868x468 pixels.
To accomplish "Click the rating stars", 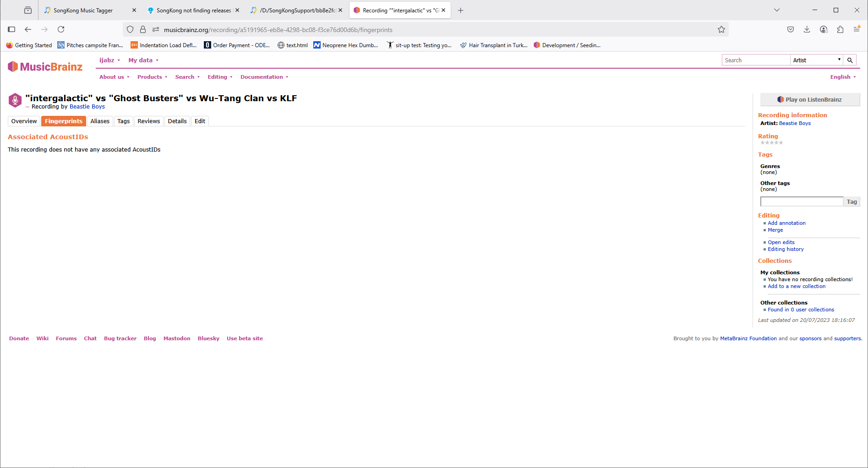I will tap(772, 143).
